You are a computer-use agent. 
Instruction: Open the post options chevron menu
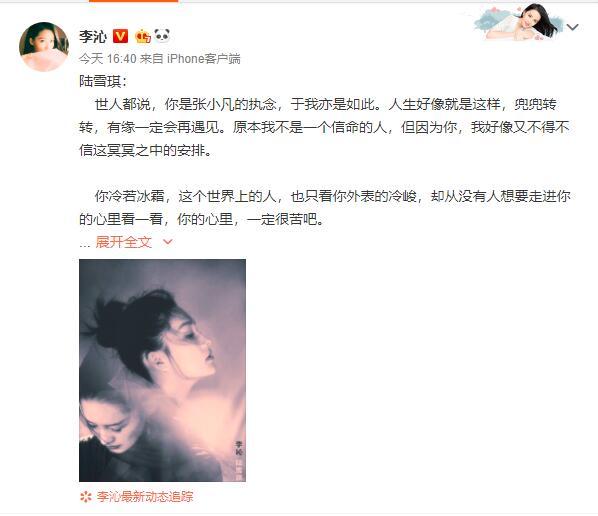pyautogui.click(x=573, y=27)
